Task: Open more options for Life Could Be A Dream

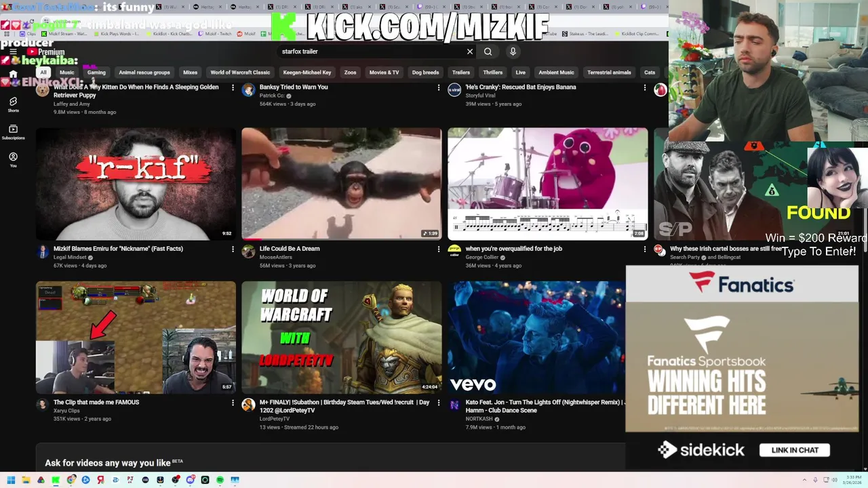Action: [439, 249]
